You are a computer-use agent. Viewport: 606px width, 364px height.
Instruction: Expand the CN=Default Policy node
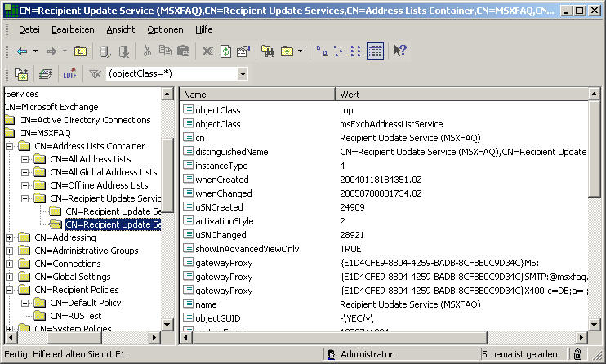25,304
